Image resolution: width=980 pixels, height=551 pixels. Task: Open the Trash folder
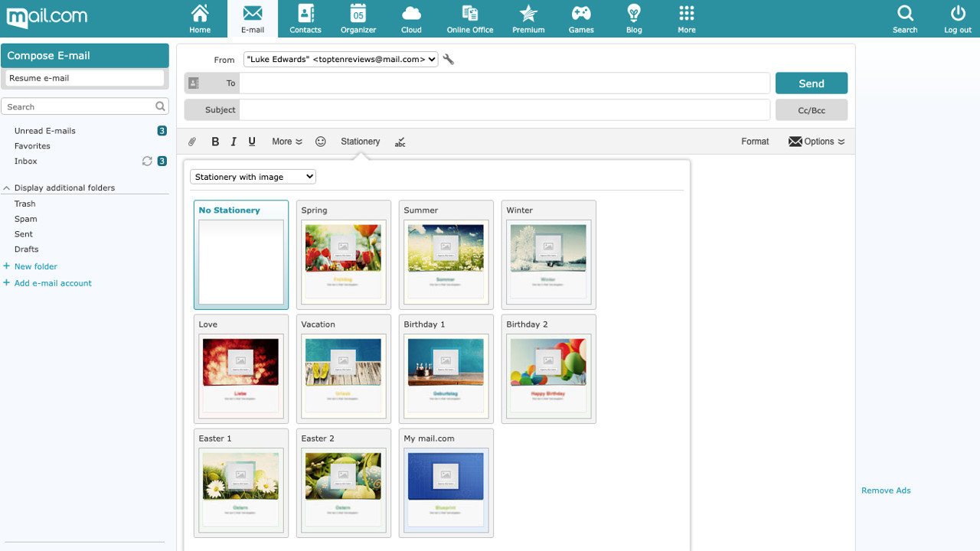[25, 204]
